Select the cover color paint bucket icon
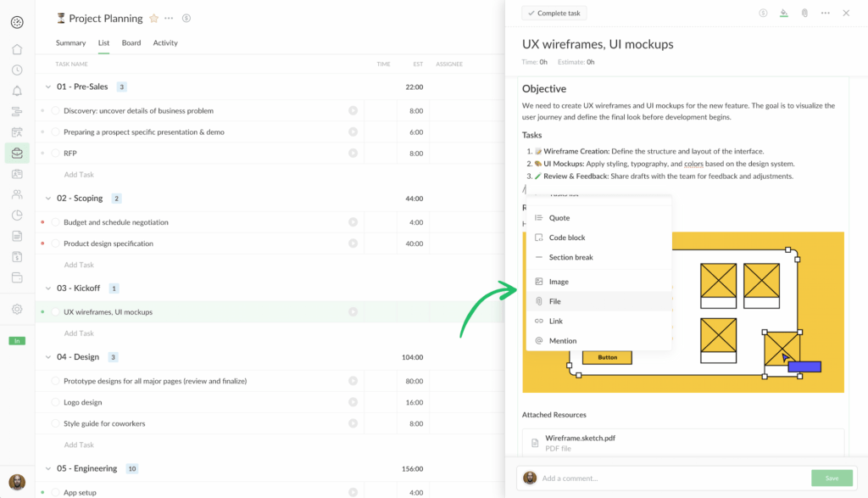The image size is (868, 498). 785,13
